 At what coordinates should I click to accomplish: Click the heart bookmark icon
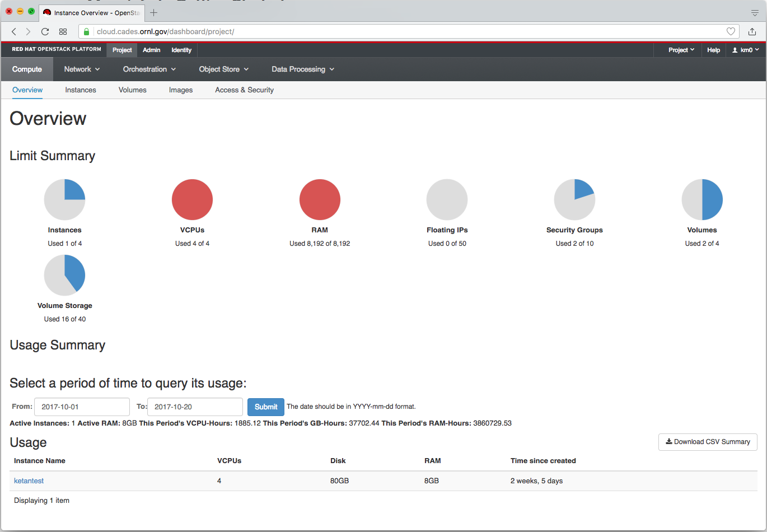[x=731, y=32]
